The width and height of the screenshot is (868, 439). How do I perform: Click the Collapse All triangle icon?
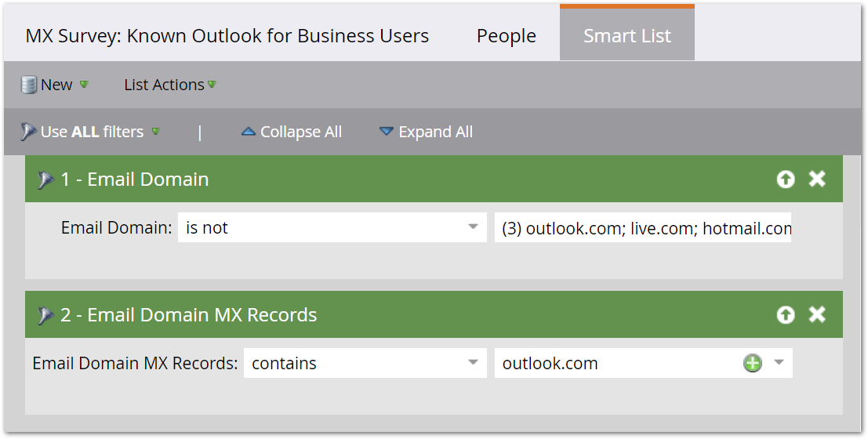click(249, 132)
